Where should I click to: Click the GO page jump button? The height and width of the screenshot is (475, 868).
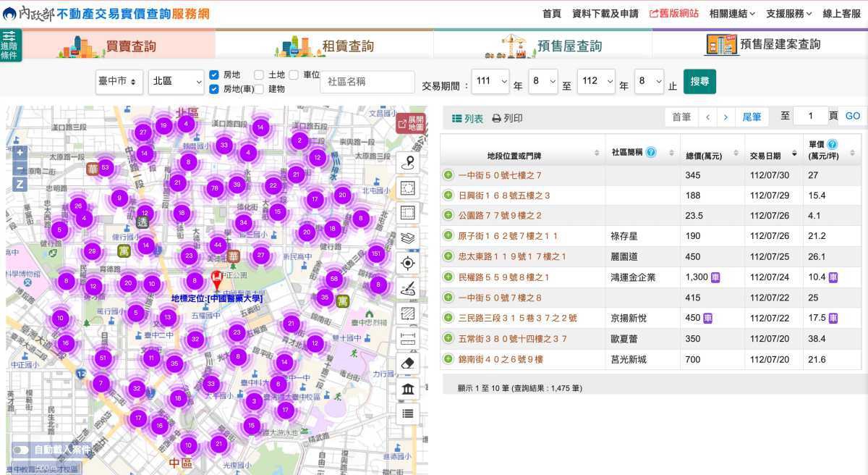(x=853, y=116)
